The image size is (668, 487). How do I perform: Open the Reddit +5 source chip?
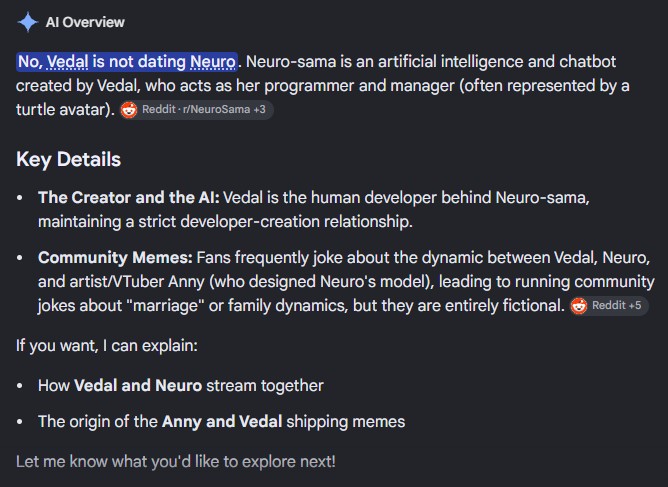tap(609, 306)
